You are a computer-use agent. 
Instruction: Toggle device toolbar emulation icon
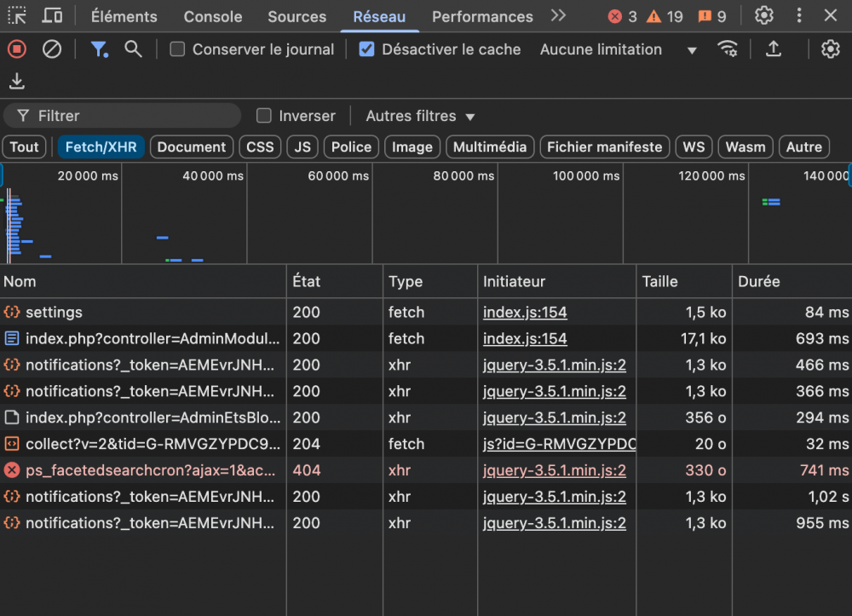coord(52,16)
